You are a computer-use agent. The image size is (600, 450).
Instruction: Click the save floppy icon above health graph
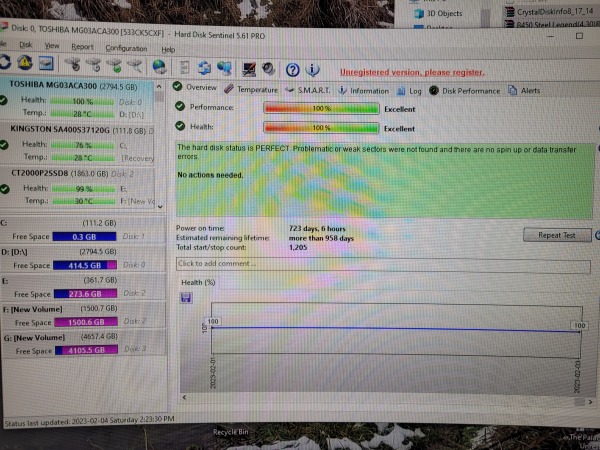[186, 297]
